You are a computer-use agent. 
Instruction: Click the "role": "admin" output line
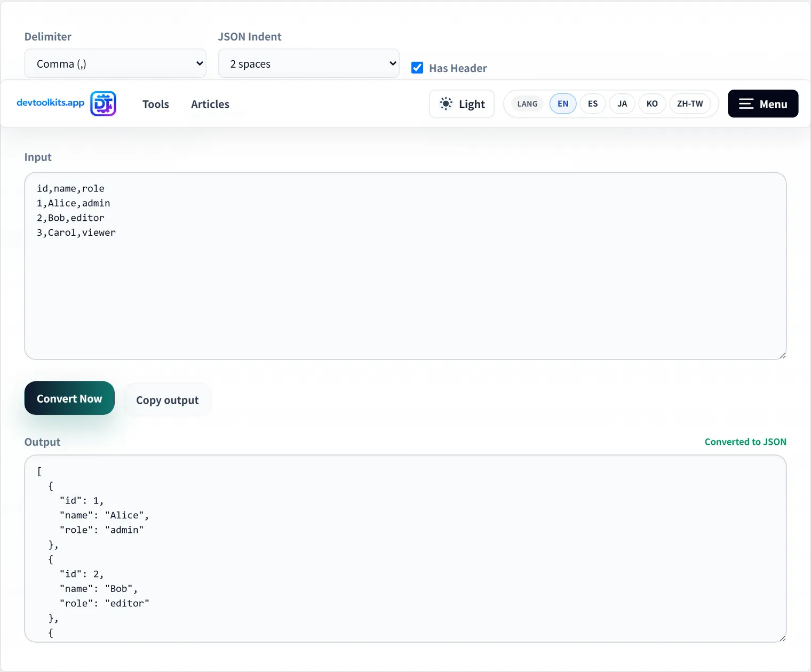(101, 530)
